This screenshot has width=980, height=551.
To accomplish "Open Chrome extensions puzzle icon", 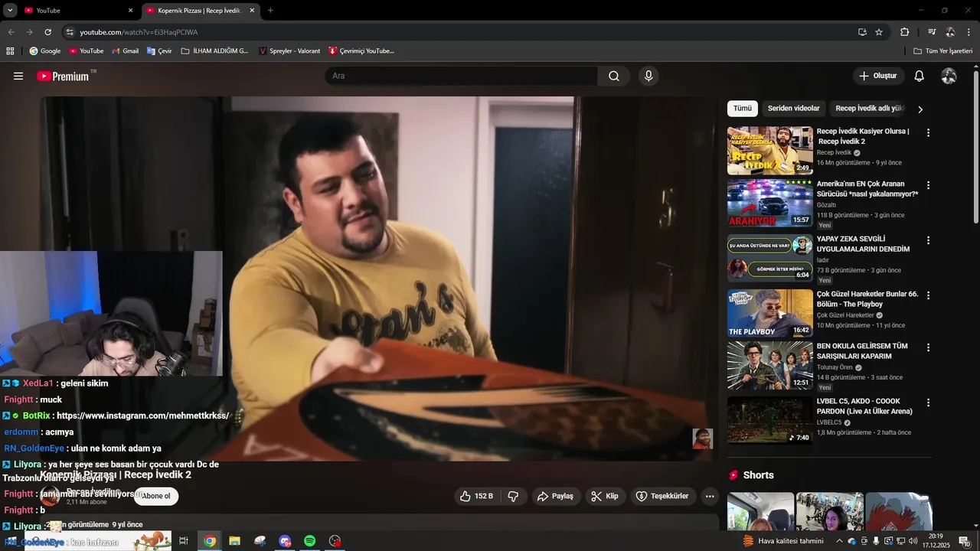I will 904,32.
